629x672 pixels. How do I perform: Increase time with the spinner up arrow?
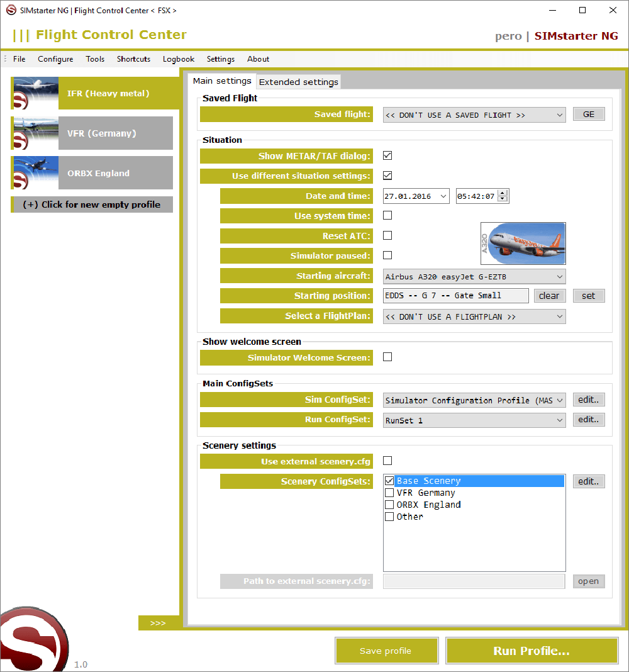(x=503, y=193)
